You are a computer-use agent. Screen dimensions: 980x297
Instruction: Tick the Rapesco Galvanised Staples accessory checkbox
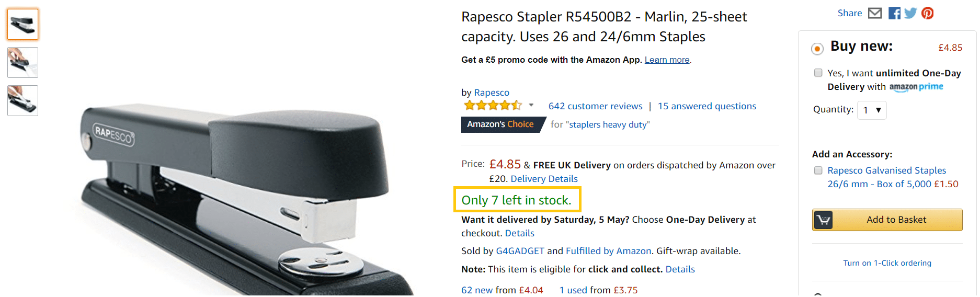click(818, 170)
